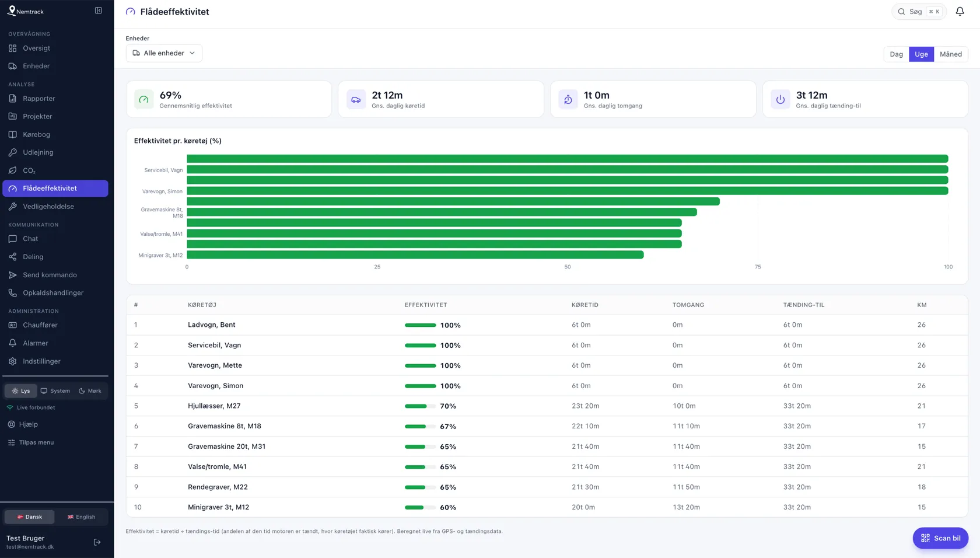
Task: Click the Rapporter document icon
Action: click(12, 99)
